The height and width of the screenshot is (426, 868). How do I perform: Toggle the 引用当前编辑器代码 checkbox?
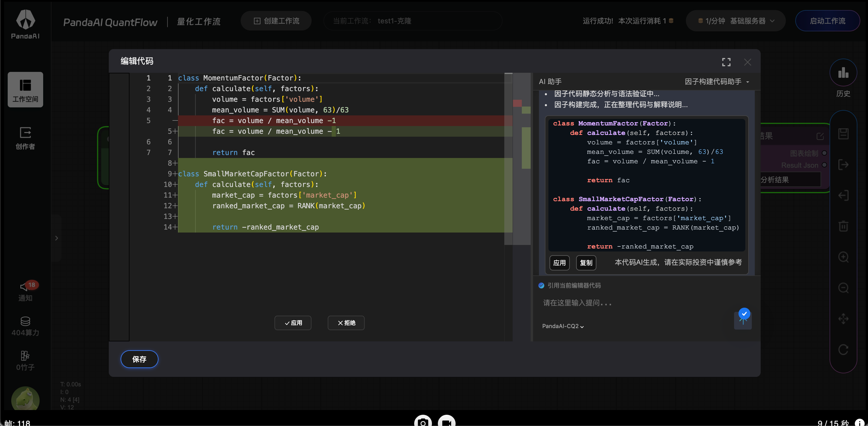[541, 285]
